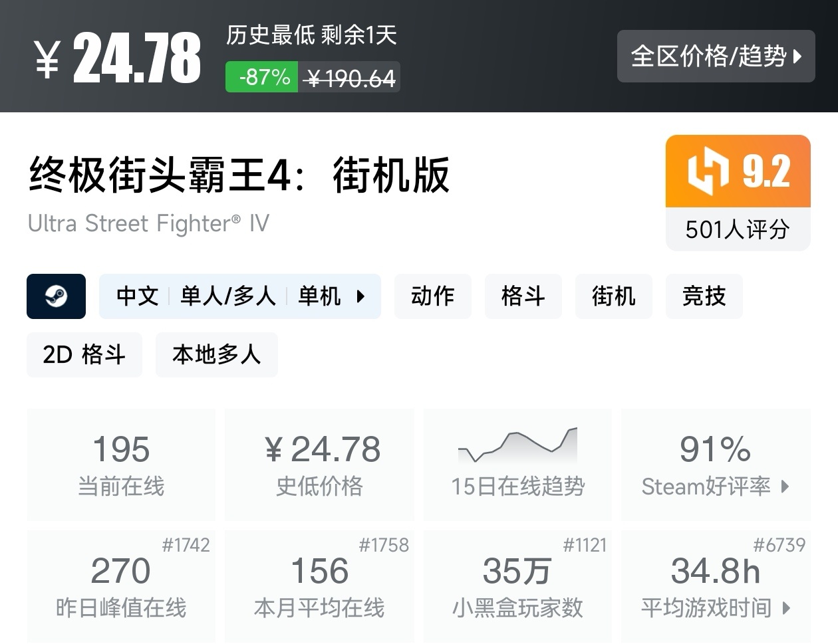This screenshot has height=644, width=838.
Task: Open the Steam platform icon
Action: (x=56, y=296)
